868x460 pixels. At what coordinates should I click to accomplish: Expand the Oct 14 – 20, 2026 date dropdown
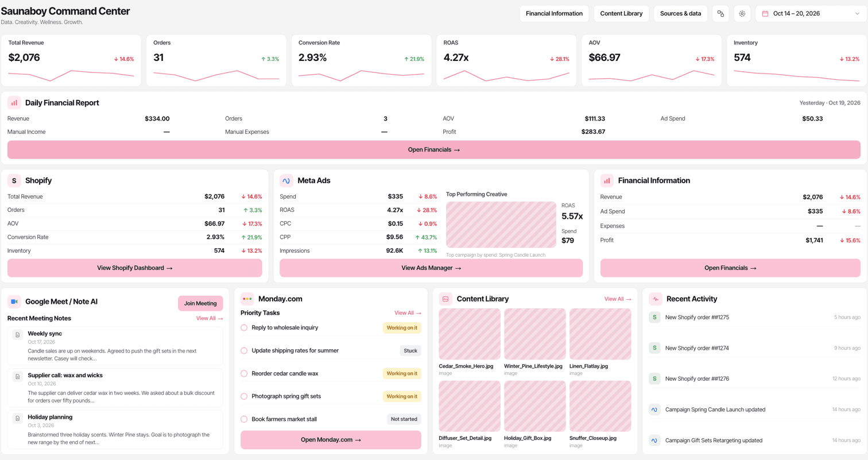(811, 13)
